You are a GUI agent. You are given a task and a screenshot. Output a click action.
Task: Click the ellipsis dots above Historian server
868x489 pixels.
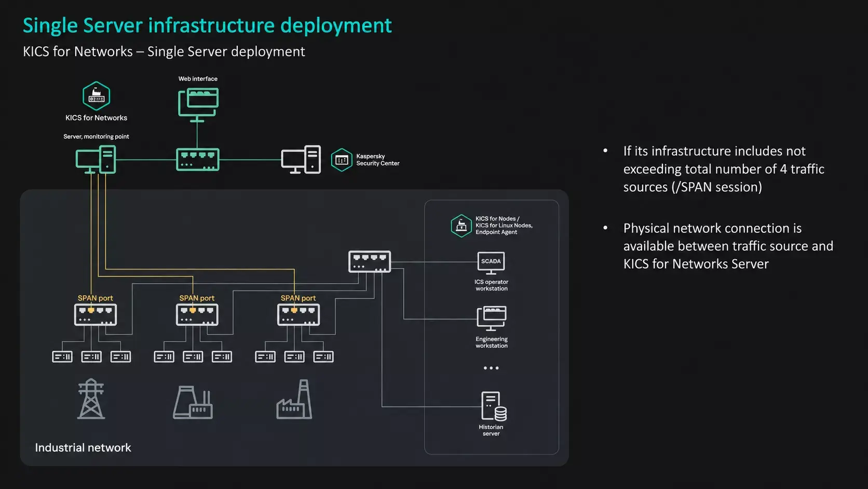tap(491, 368)
